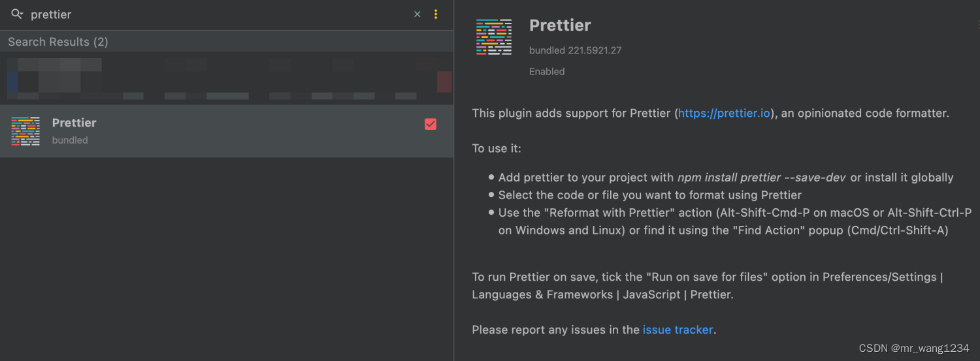
Task: Uncheck the Prettier plugin enabled checkbox
Action: click(431, 124)
